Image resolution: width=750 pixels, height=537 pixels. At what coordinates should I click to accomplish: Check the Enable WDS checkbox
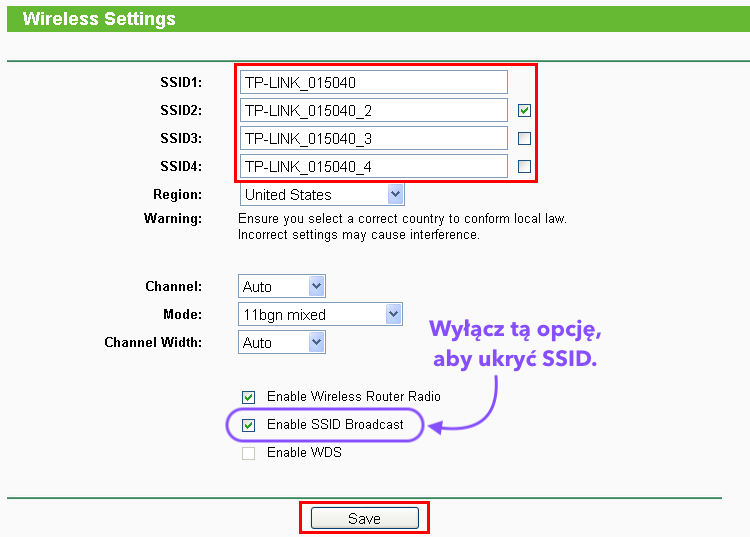(249, 453)
